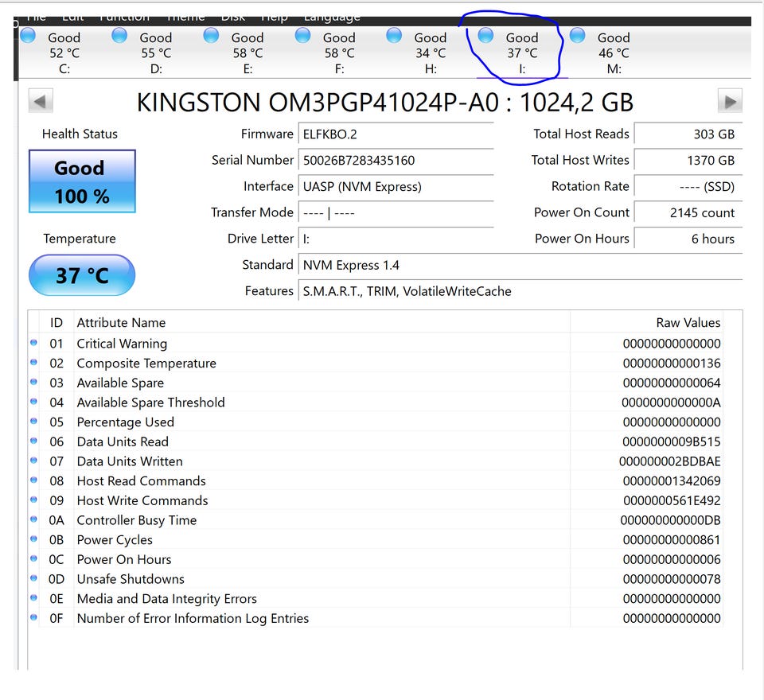The width and height of the screenshot is (764, 700).
Task: Click the status dot beside Number of Error Information Log Entries
Action: 33,617
